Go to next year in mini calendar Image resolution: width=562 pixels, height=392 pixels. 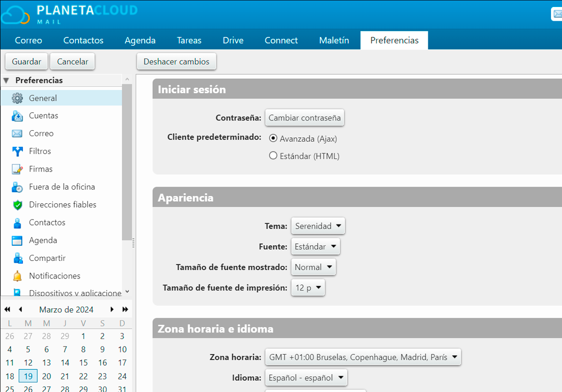pos(125,309)
